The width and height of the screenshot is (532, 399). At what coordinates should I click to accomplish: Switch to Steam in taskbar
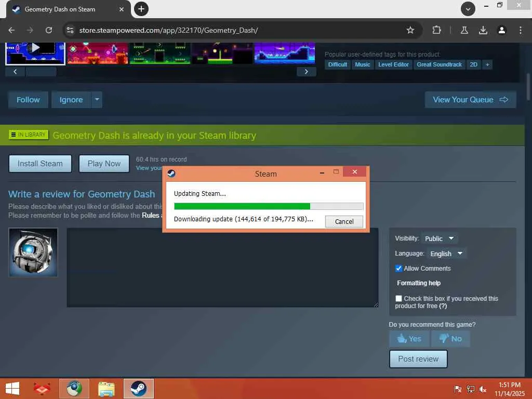tap(138, 389)
